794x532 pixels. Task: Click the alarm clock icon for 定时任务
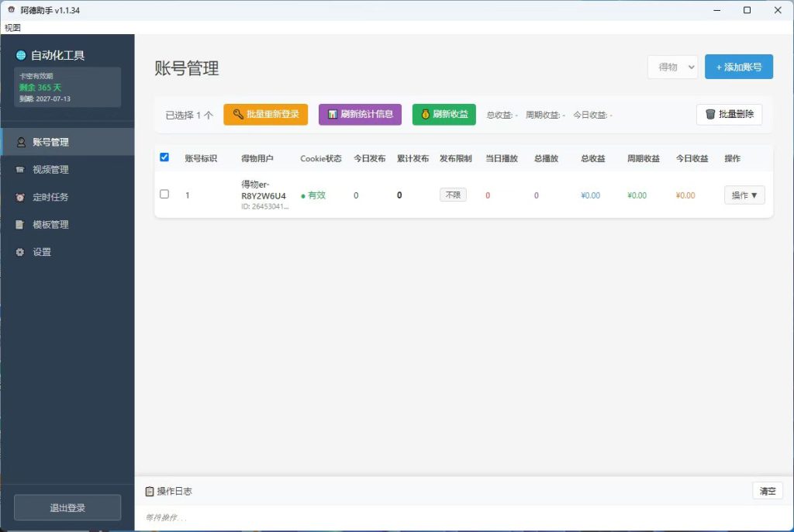(x=20, y=197)
